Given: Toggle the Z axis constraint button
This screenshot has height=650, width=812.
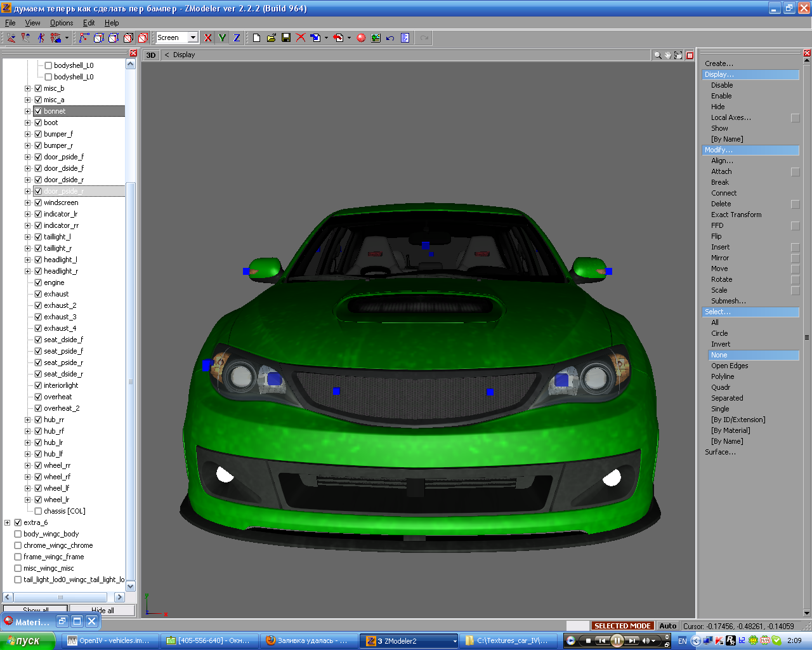Looking at the screenshot, I should coord(237,38).
